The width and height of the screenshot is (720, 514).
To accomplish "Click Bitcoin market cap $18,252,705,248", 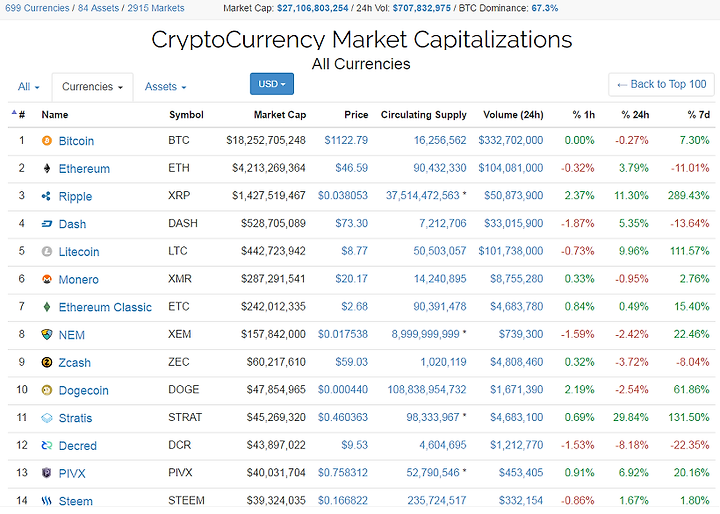I will click(266, 140).
